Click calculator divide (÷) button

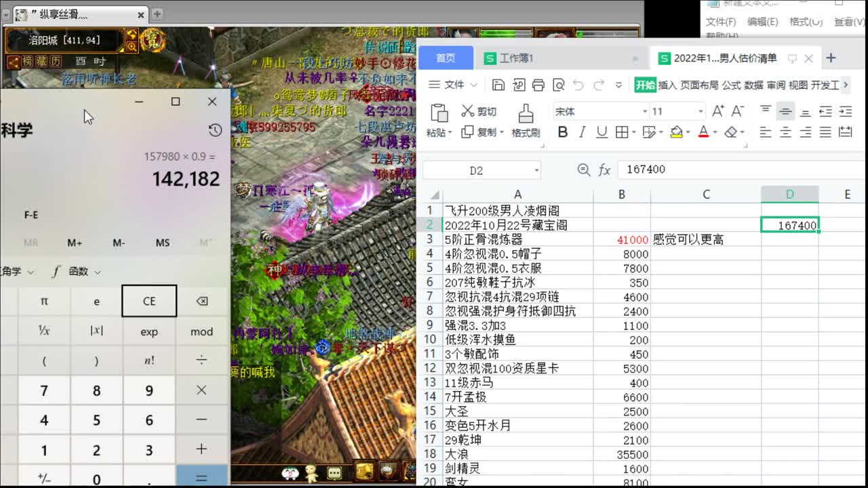[201, 361]
